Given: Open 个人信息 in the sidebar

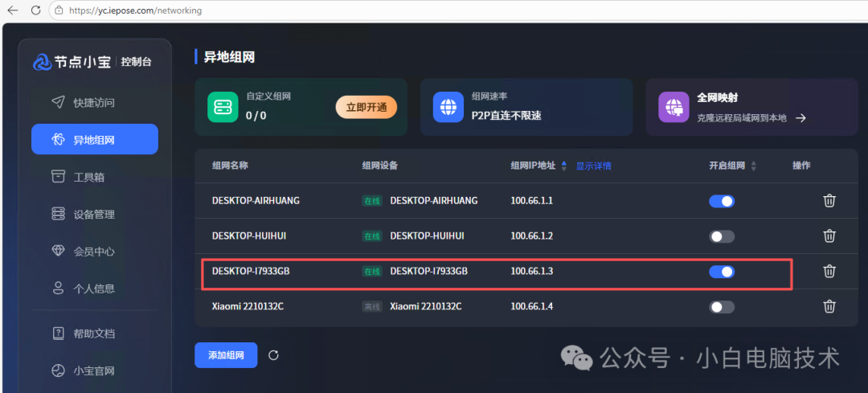Looking at the screenshot, I should coord(95,289).
